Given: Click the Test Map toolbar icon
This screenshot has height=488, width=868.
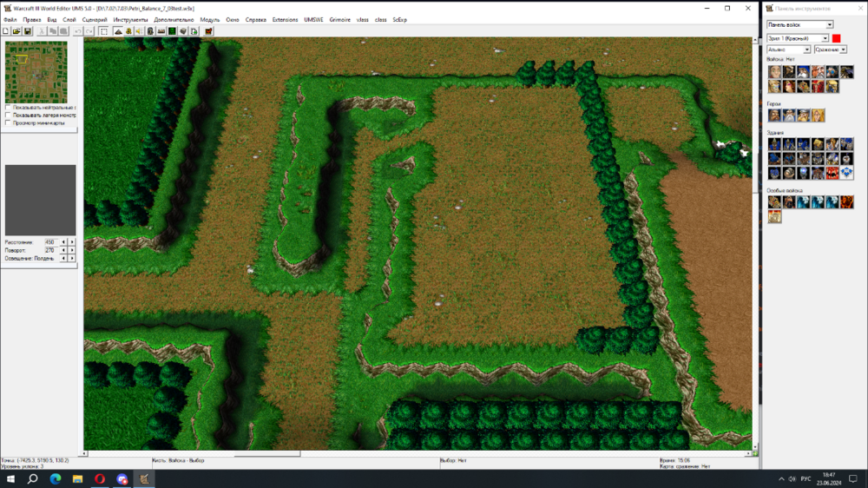Looking at the screenshot, I should coord(207,31).
